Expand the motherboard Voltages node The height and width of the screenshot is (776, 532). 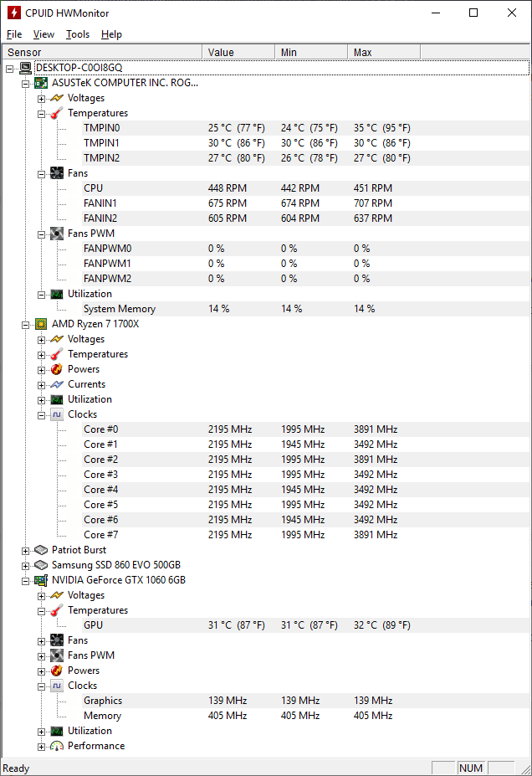(41, 98)
